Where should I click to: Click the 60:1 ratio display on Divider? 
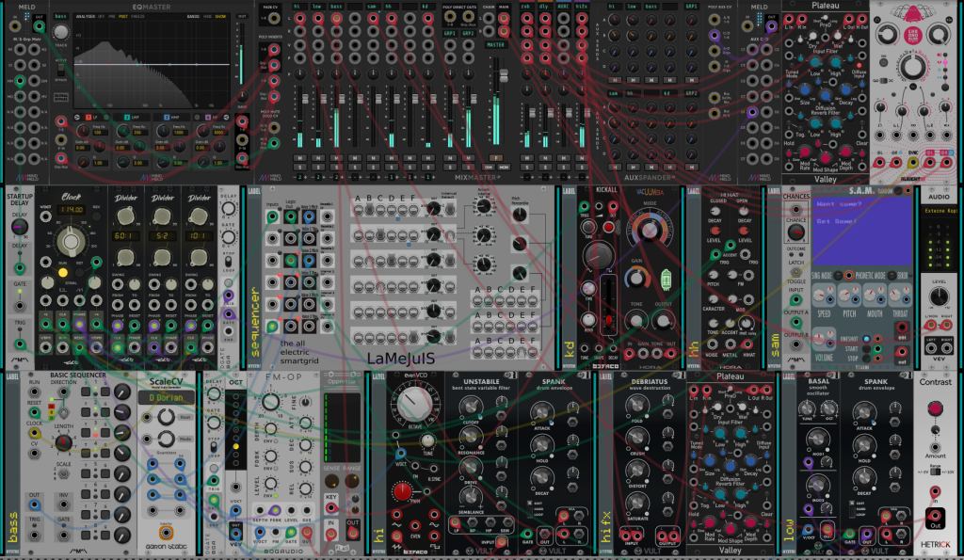tap(125, 236)
